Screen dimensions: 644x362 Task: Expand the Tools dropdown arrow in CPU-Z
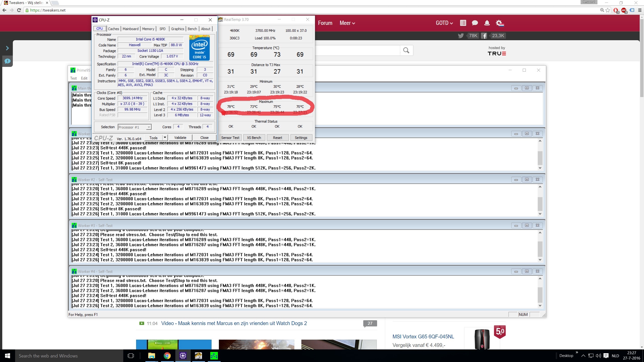click(165, 138)
